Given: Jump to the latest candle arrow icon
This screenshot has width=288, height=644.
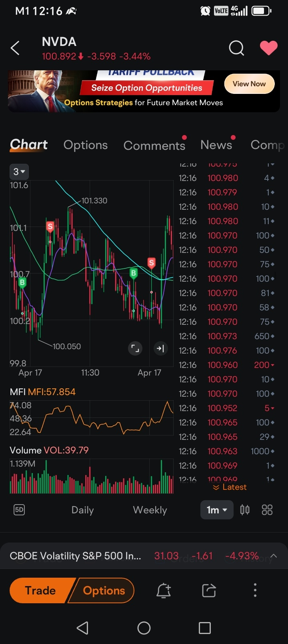Looking at the screenshot, I should (x=160, y=348).
